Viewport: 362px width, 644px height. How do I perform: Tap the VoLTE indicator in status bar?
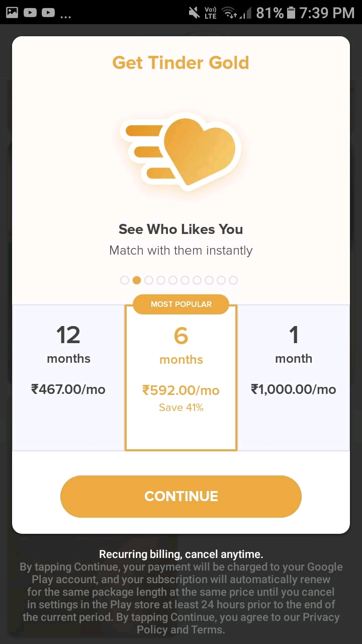(211, 13)
